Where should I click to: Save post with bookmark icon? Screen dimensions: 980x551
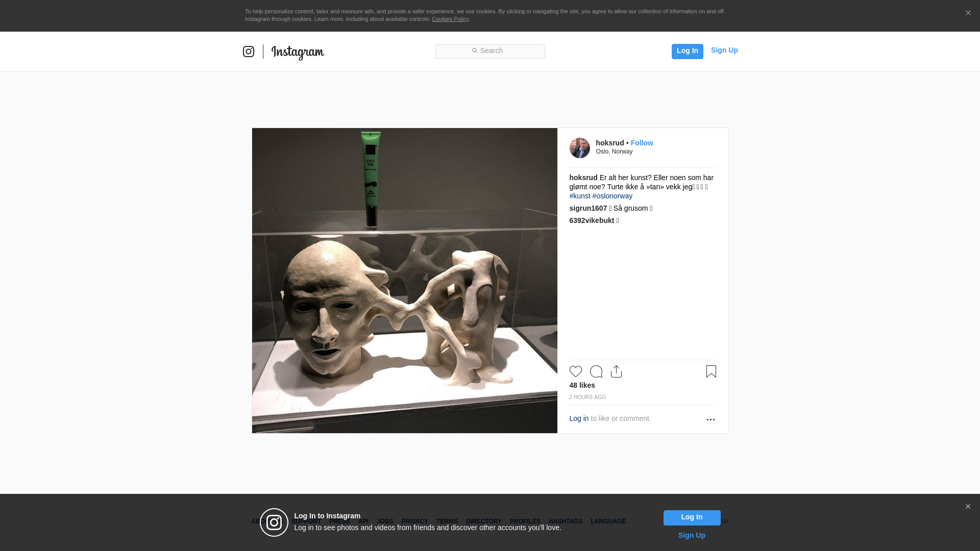[711, 371]
